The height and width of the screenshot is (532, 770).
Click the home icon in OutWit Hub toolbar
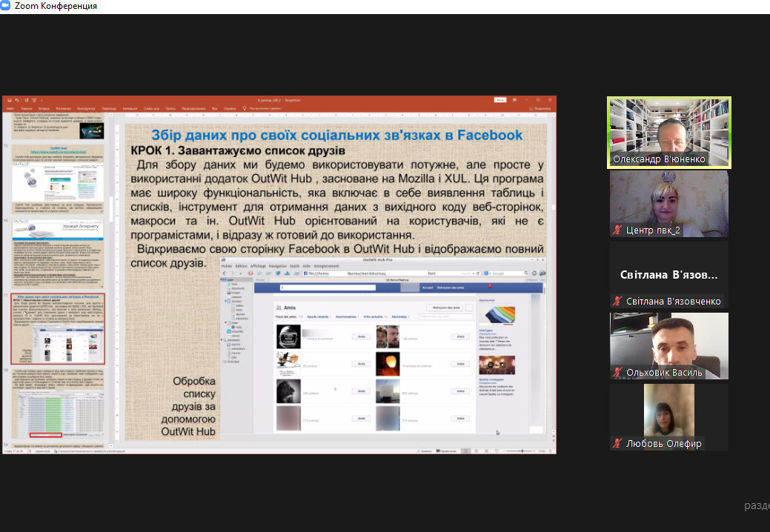(x=534, y=273)
